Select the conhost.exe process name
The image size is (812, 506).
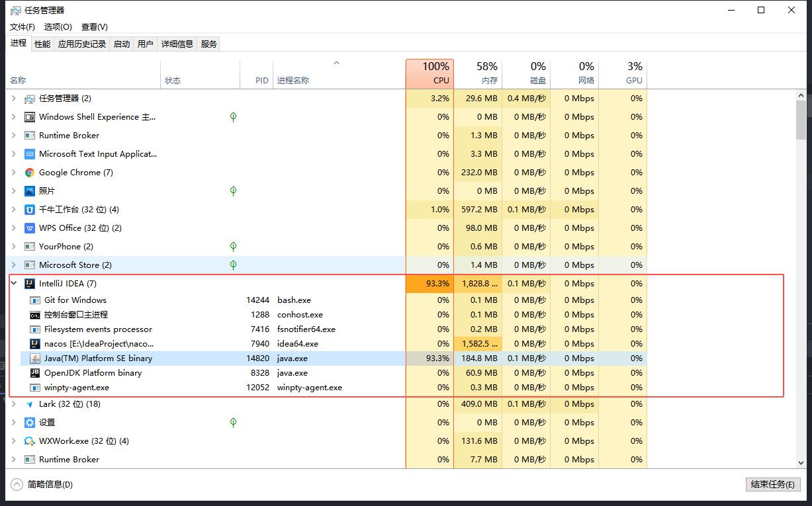coord(300,315)
